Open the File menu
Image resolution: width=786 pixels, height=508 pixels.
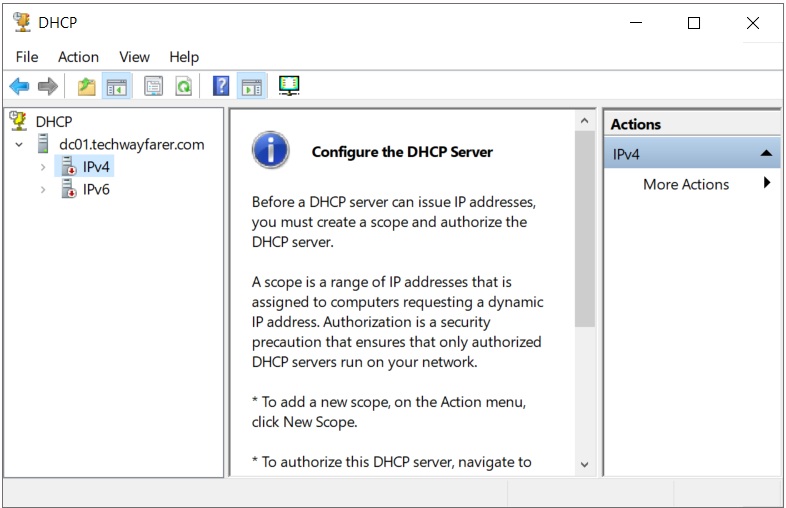point(27,57)
